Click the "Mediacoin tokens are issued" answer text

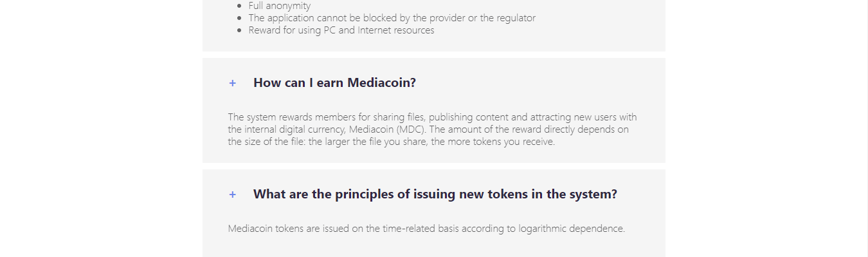426,229
